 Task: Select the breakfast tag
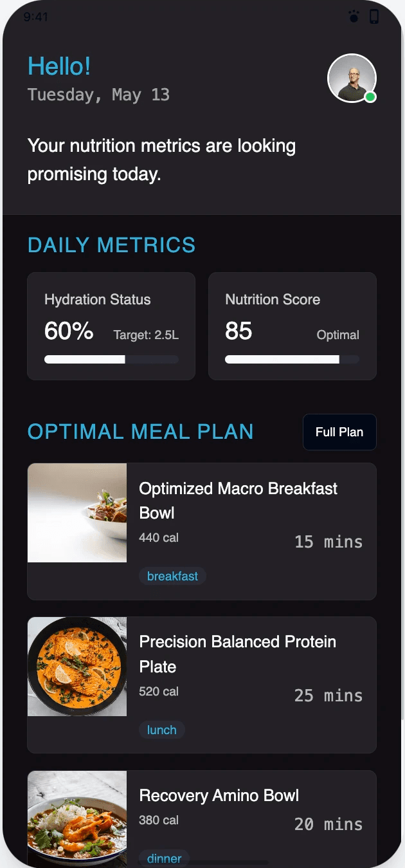(x=172, y=576)
